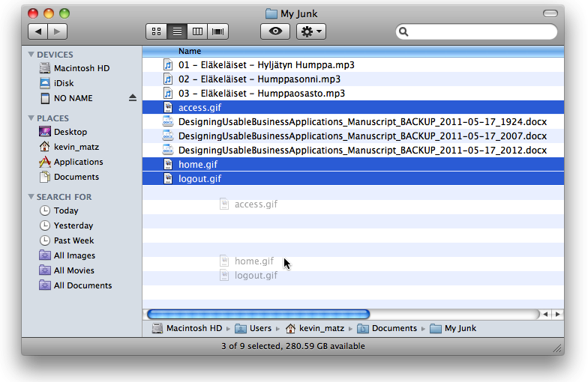The width and height of the screenshot is (588, 382).
Task: Eject the NO NAME volume
Action: [132, 98]
